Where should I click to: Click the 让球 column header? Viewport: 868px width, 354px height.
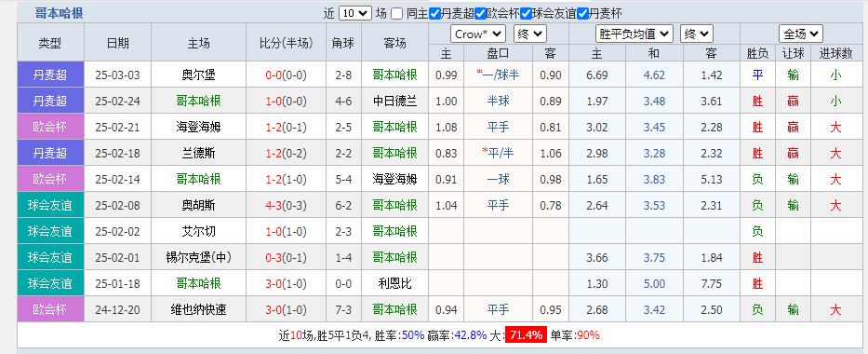[793, 53]
